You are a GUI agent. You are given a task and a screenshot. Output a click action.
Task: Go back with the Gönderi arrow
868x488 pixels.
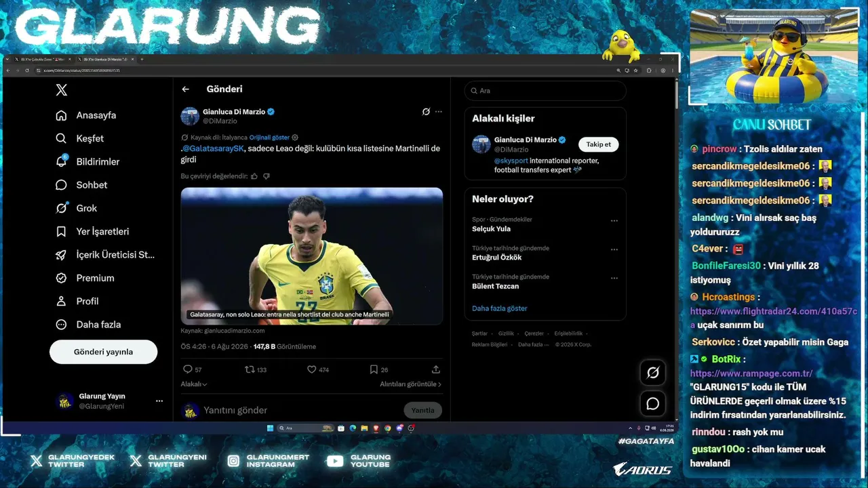(185, 89)
